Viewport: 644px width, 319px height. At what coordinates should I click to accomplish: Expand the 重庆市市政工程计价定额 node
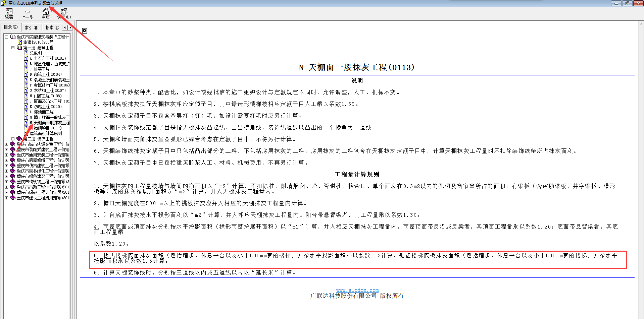click(x=6, y=187)
